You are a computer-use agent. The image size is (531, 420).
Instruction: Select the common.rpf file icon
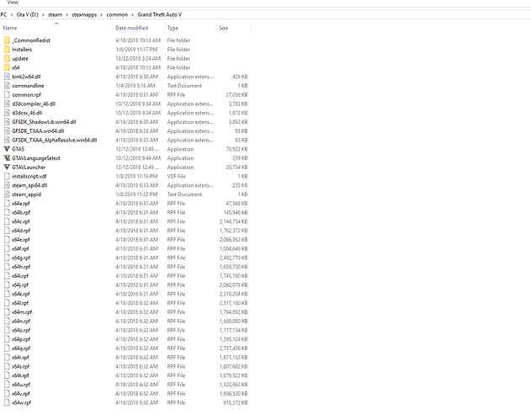pos(7,95)
